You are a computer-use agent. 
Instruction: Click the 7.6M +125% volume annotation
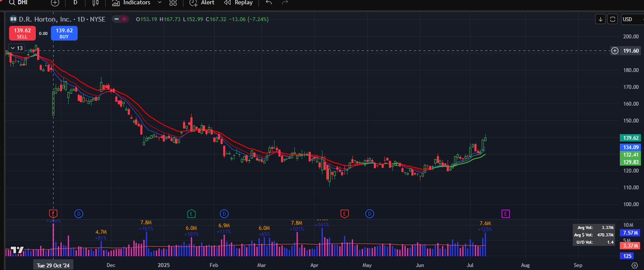485,226
